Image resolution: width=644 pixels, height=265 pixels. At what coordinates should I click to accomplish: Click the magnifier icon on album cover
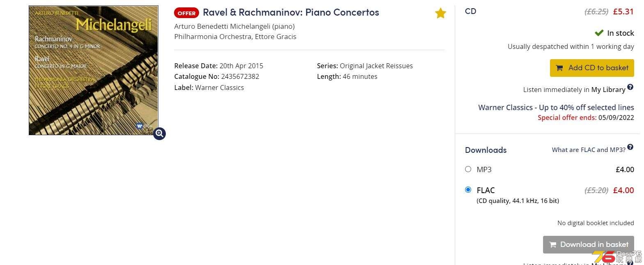click(x=159, y=134)
